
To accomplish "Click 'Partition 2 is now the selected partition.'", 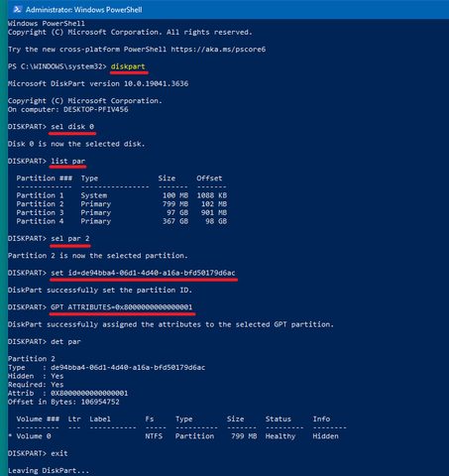I will (98, 256).
